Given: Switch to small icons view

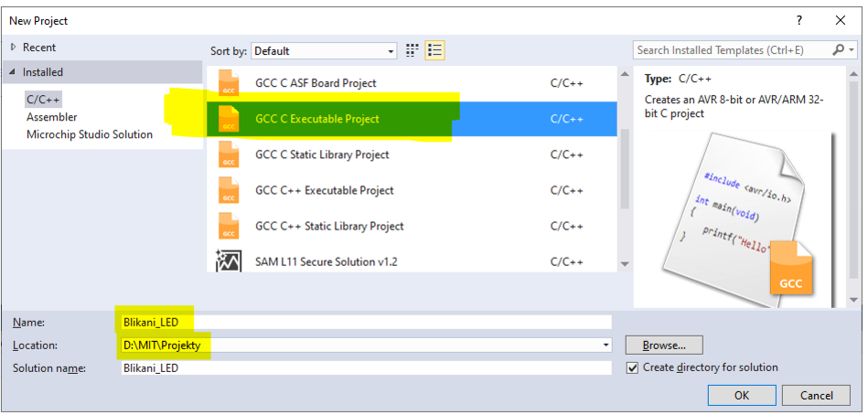Looking at the screenshot, I should coord(412,51).
